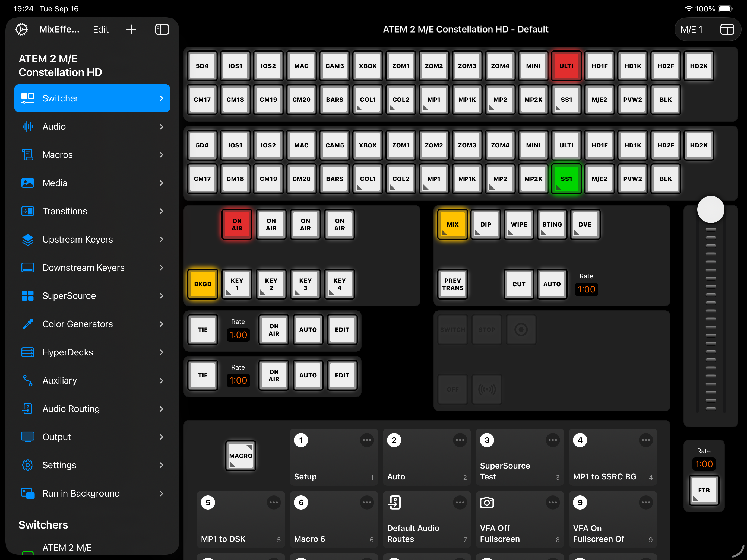Screen dimensions: 747x560
Task: Toggle the sidebar panel icon
Action: (162, 29)
